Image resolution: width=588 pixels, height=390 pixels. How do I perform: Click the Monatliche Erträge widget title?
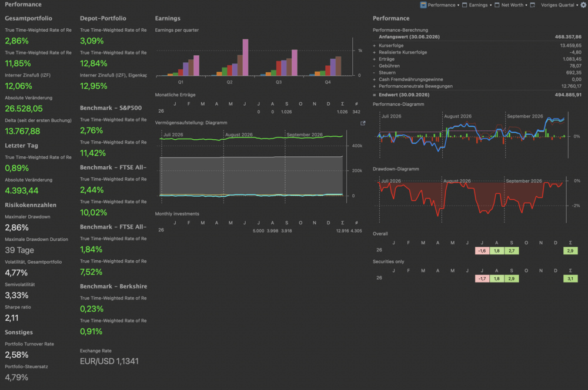(175, 95)
